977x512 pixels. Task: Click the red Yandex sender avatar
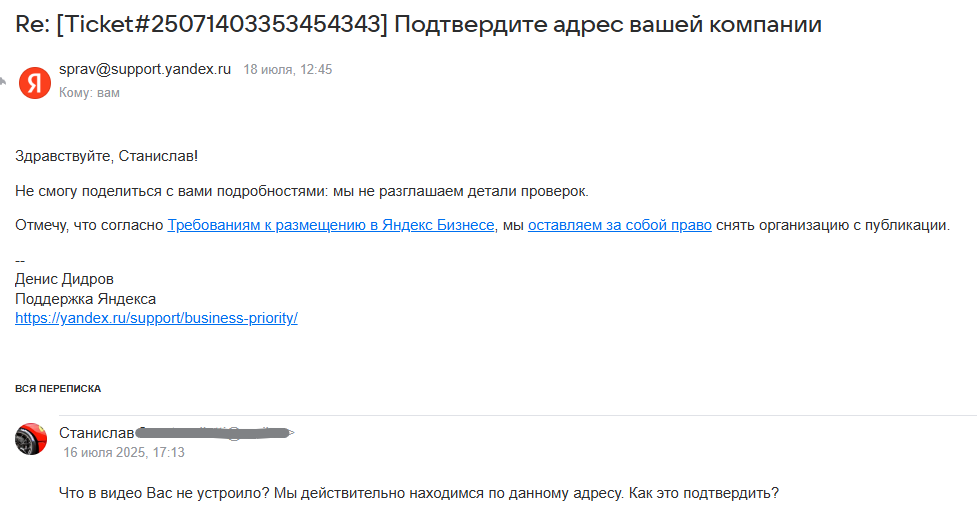(35, 82)
